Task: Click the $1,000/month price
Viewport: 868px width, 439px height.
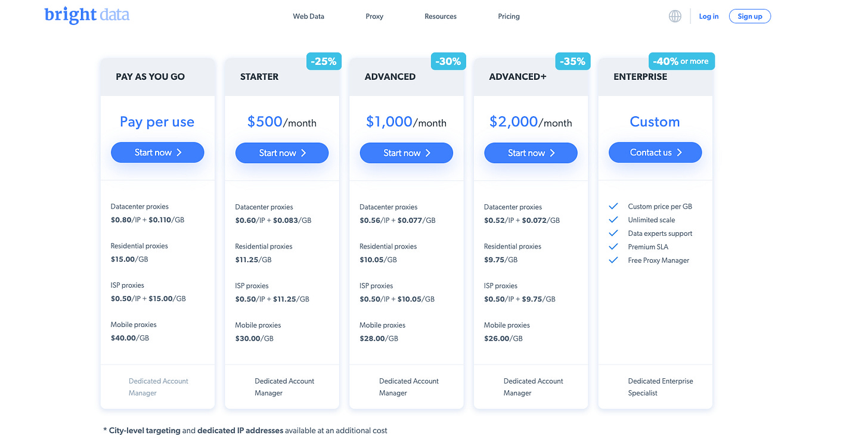Action: [x=406, y=122]
